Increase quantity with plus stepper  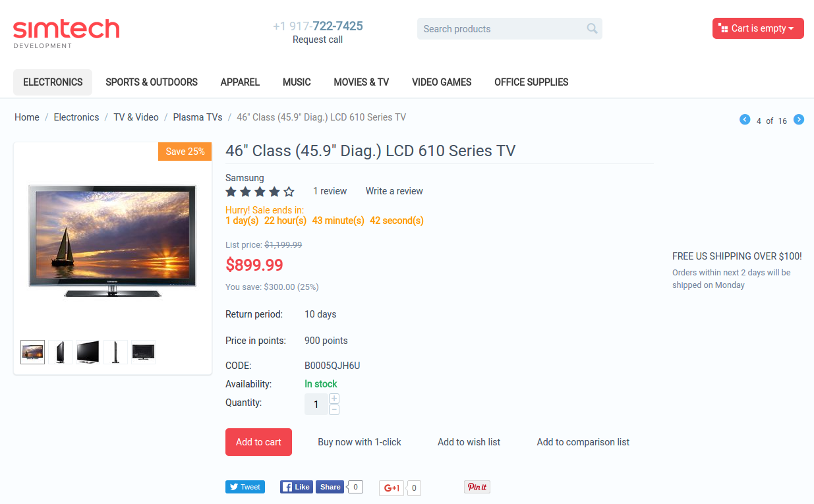click(x=334, y=399)
